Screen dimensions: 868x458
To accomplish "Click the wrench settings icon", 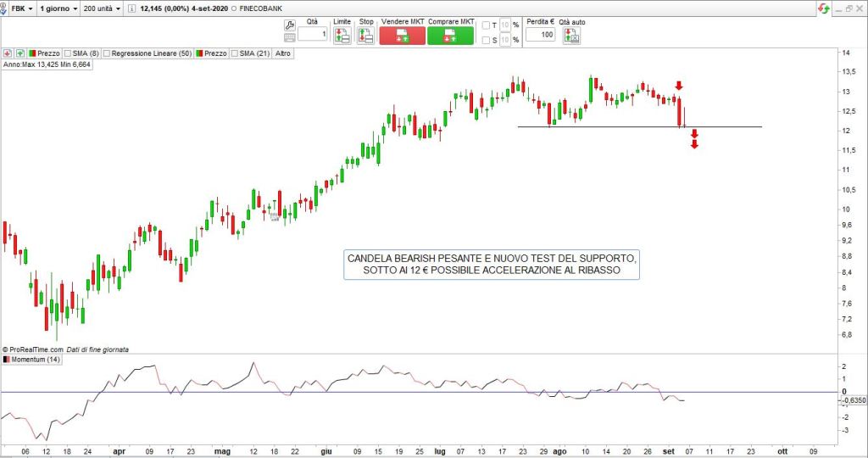I will (x=290, y=25).
